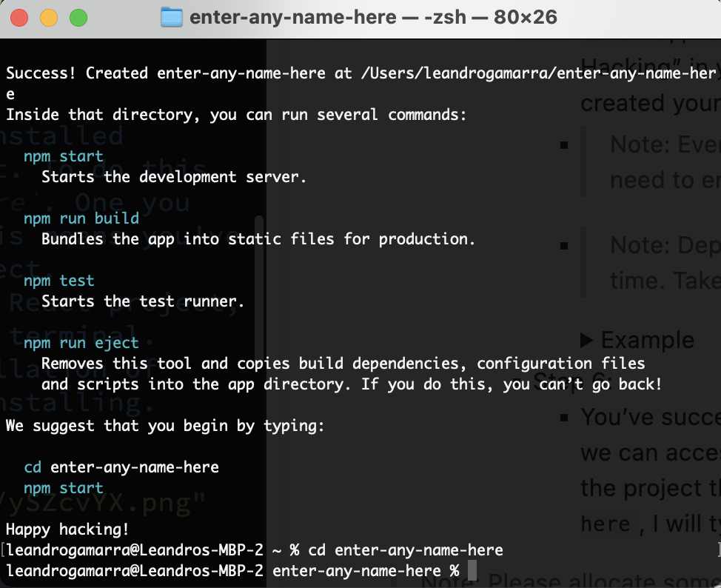Click 'Starts the test runner.' text
Screen dimensions: 721x588
tap(143, 301)
